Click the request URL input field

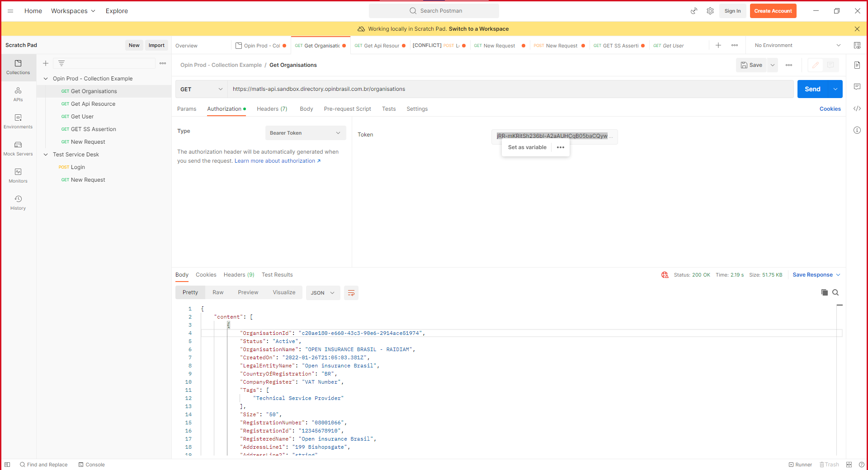click(510, 89)
